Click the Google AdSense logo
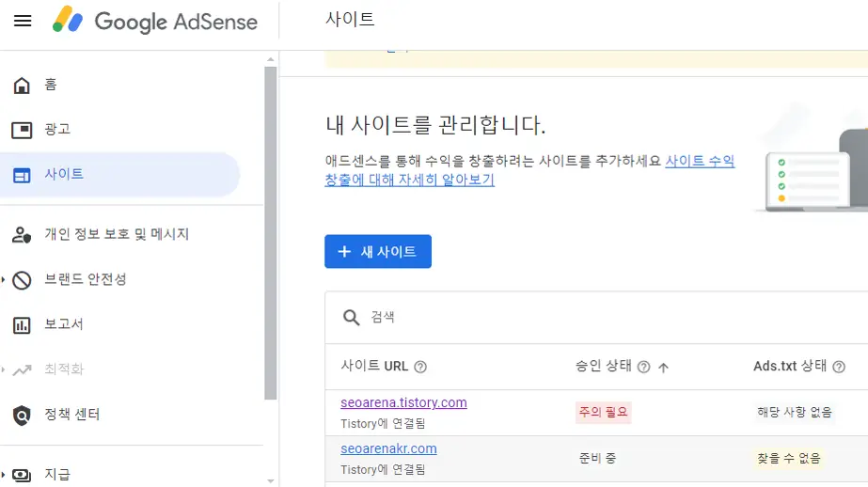The height and width of the screenshot is (487, 868). click(x=155, y=21)
